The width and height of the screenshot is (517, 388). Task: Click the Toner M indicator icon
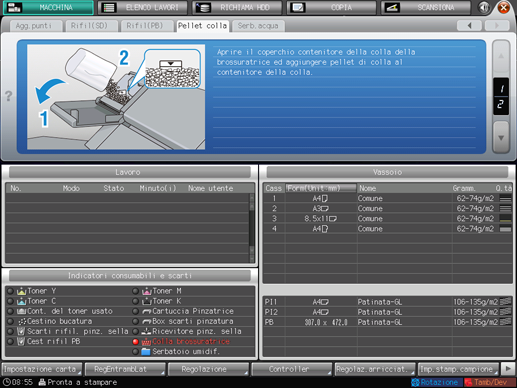click(x=147, y=291)
